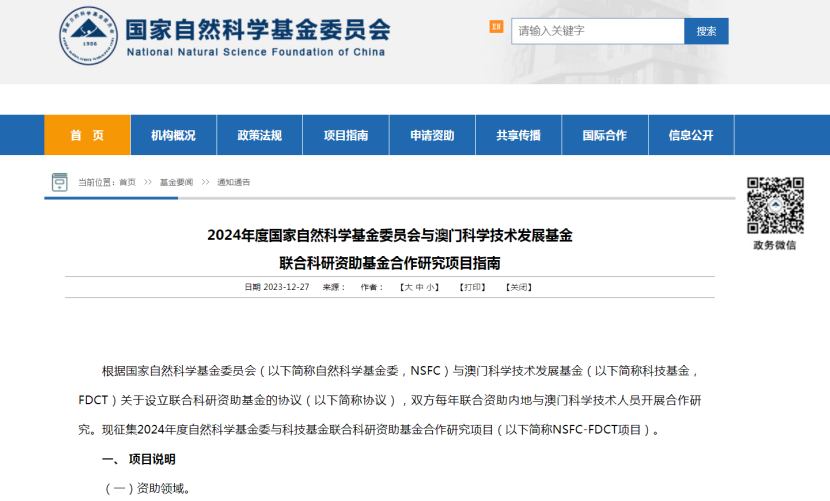Set font size to large (大)
Screen dimensions: 830x501
click(407, 287)
